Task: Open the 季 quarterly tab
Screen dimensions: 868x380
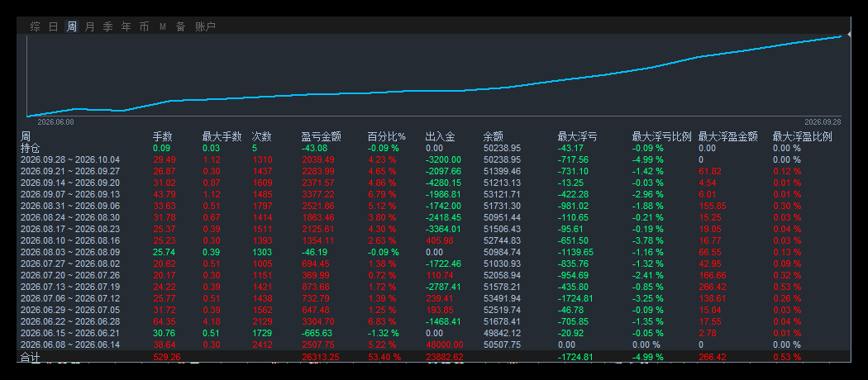Action: 108,26
